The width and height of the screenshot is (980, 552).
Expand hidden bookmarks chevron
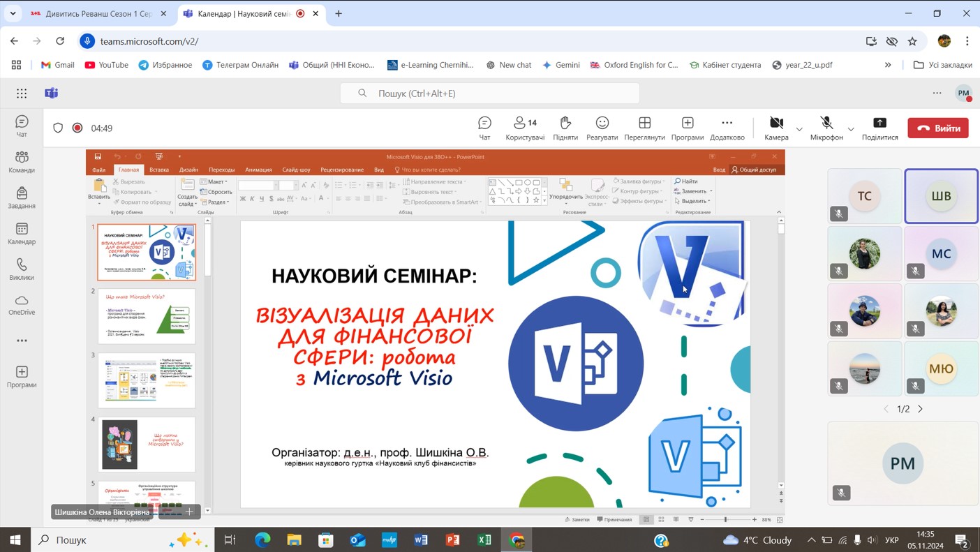(x=888, y=65)
